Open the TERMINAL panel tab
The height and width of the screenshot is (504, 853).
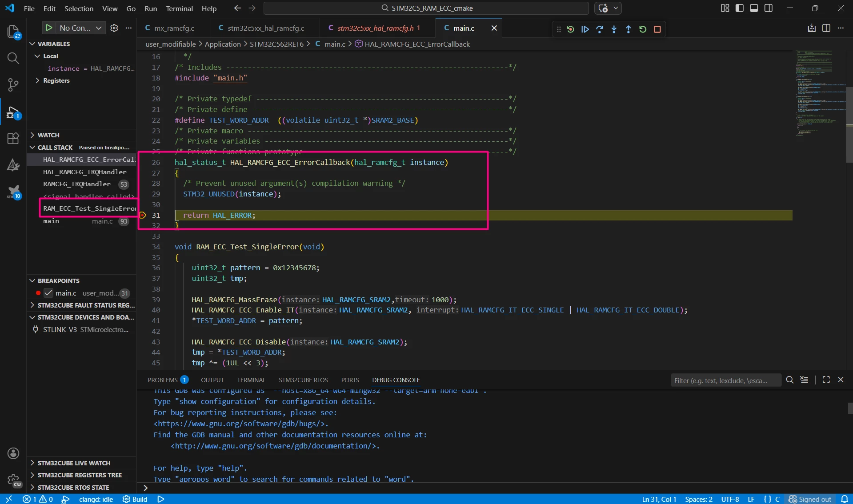[x=251, y=380]
